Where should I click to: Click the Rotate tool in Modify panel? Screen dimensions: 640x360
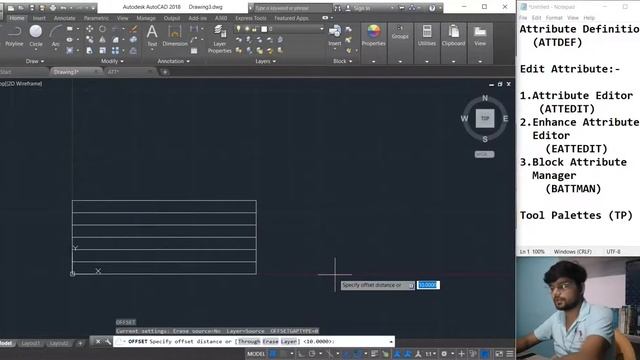(x=102, y=29)
